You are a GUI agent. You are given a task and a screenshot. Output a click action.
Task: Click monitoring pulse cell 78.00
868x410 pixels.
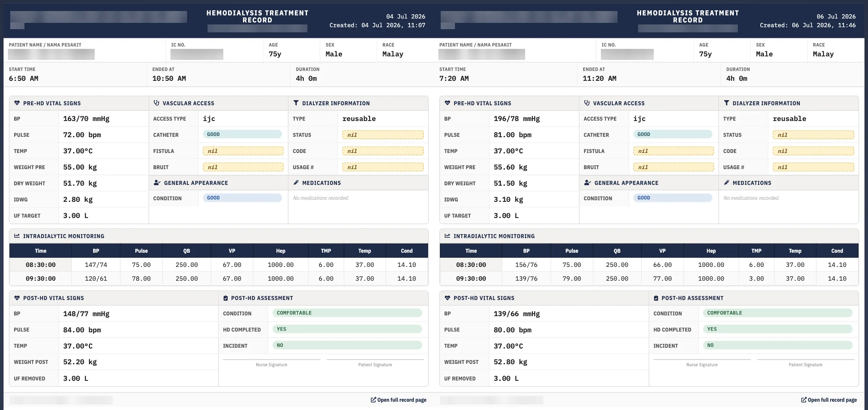[141, 279]
